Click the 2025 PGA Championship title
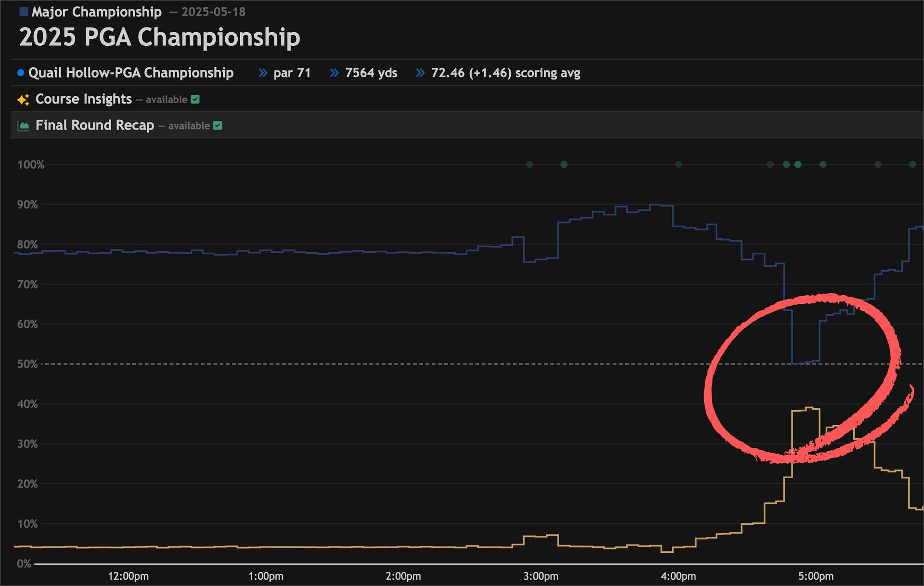The height and width of the screenshot is (586, 924). pyautogui.click(x=159, y=37)
